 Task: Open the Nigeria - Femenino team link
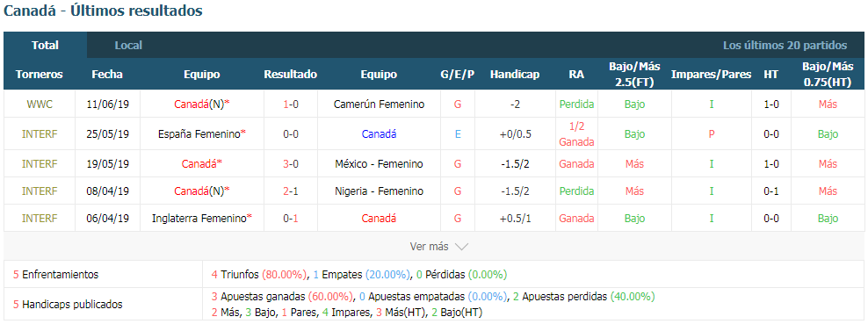tap(380, 191)
